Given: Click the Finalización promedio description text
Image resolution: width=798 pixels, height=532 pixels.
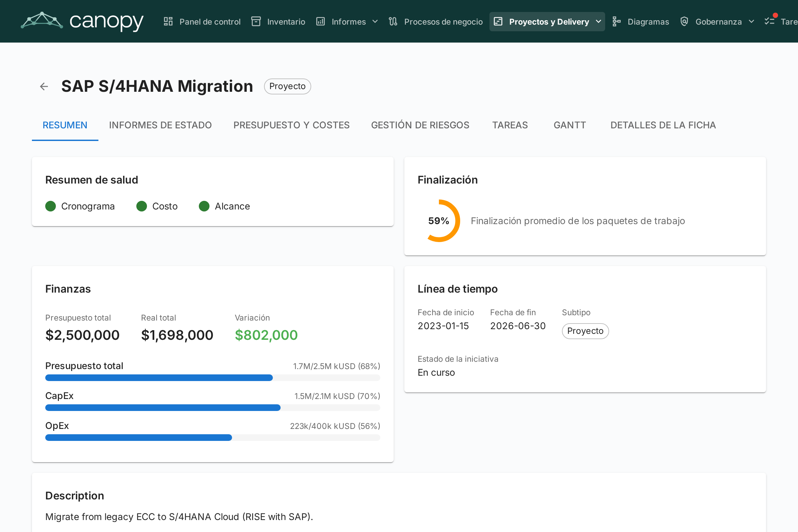Looking at the screenshot, I should click(x=578, y=221).
